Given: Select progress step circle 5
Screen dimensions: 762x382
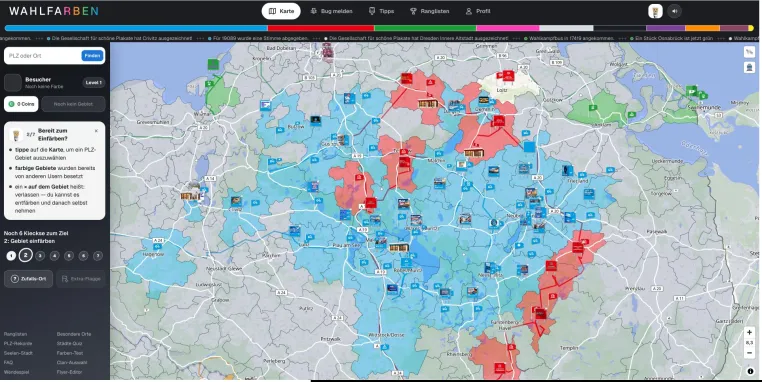Looking at the screenshot, I should [69, 256].
